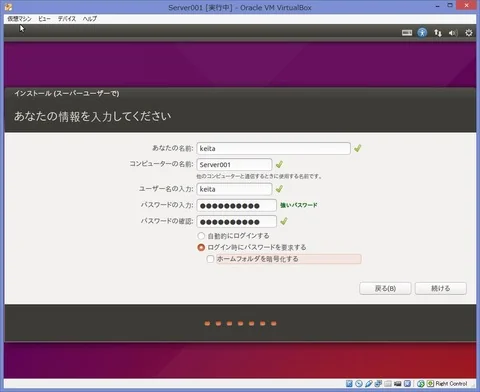This screenshot has height=392, width=480.
Task: Click the 強いパスワード strength text
Action: 299,205
